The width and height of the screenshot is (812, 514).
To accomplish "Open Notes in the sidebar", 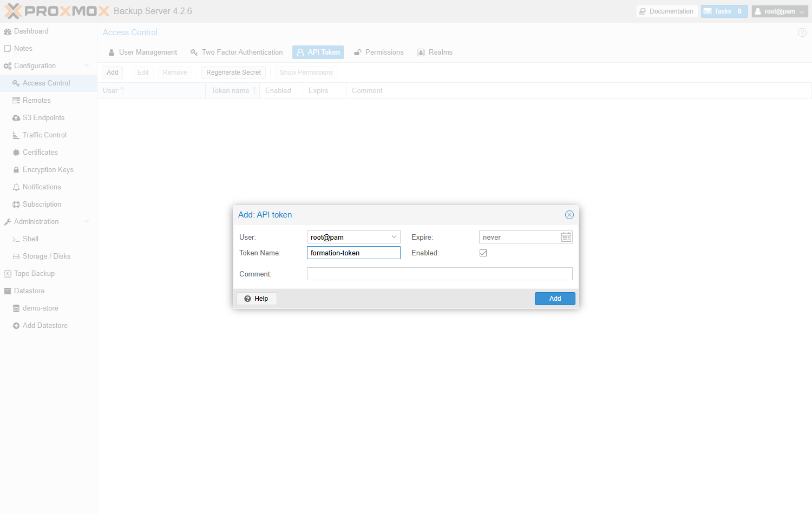I will pos(49,49).
